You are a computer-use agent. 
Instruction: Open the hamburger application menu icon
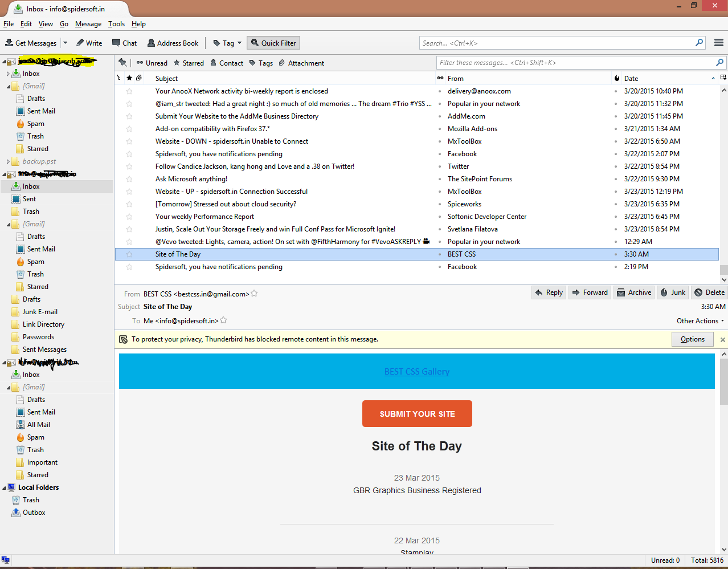[x=719, y=43]
